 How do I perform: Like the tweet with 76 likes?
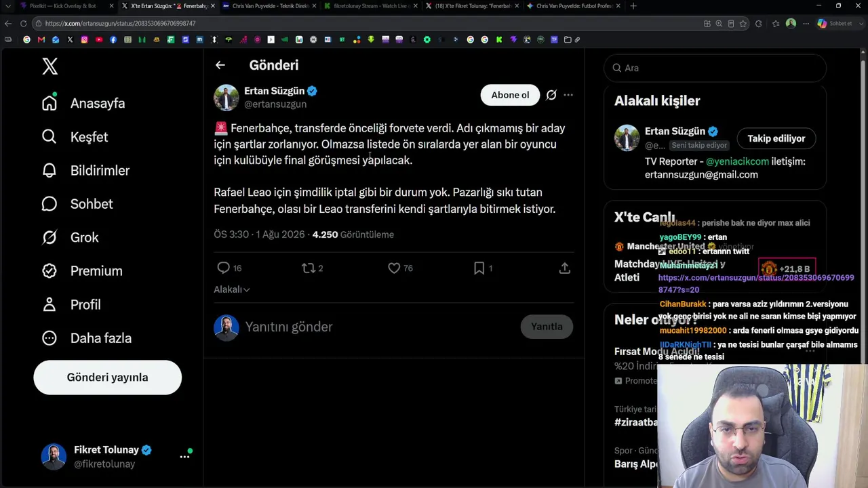394,268
